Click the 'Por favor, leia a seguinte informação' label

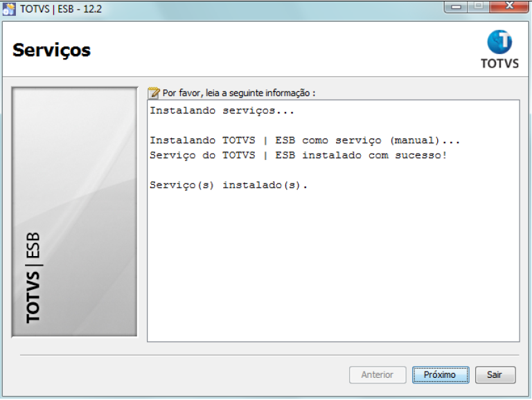click(x=239, y=93)
